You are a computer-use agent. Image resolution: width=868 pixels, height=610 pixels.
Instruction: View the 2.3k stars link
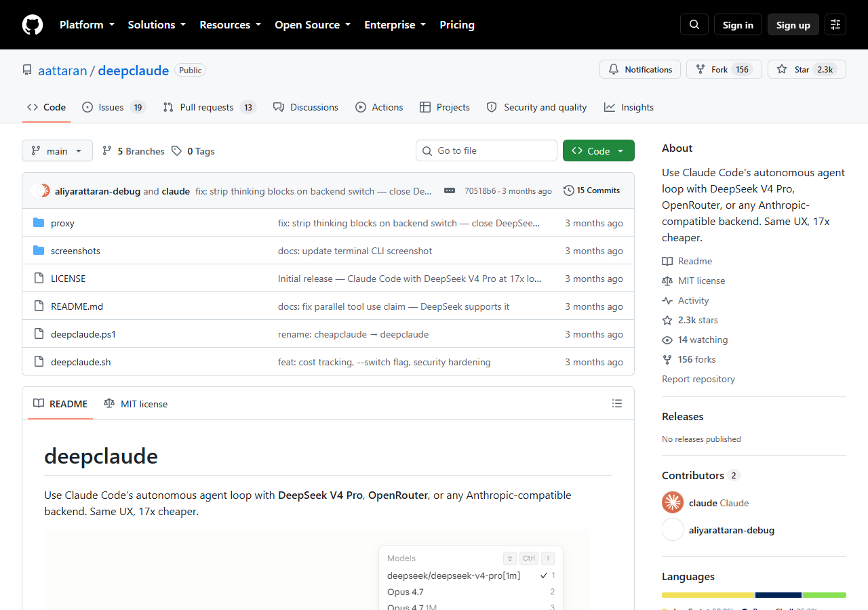pyautogui.click(x=690, y=320)
